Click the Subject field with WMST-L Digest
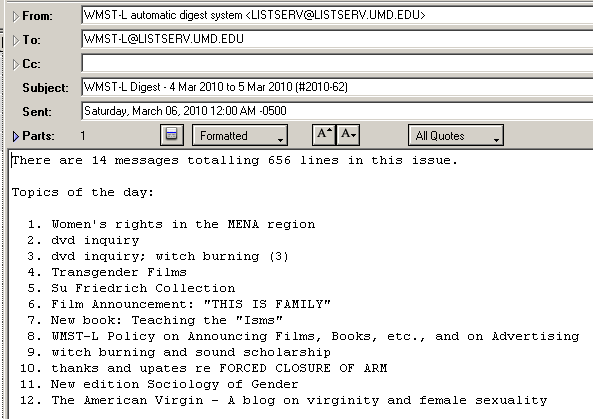 coord(337,87)
